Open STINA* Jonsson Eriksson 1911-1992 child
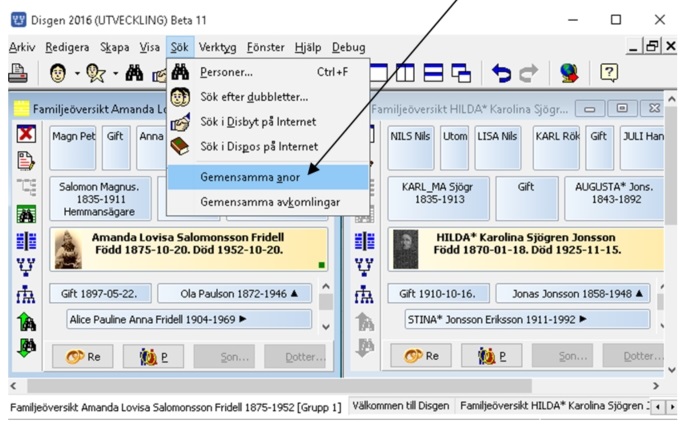The height and width of the screenshot is (433, 691). (527, 319)
